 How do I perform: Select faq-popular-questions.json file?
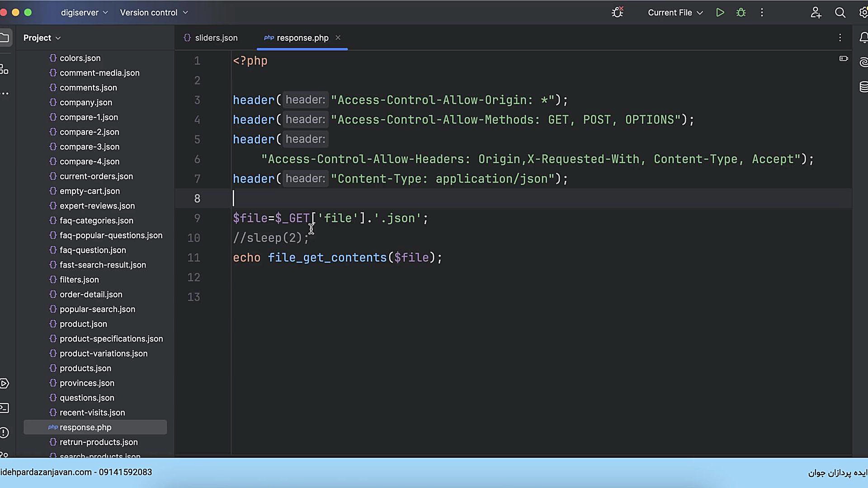pyautogui.click(x=111, y=235)
